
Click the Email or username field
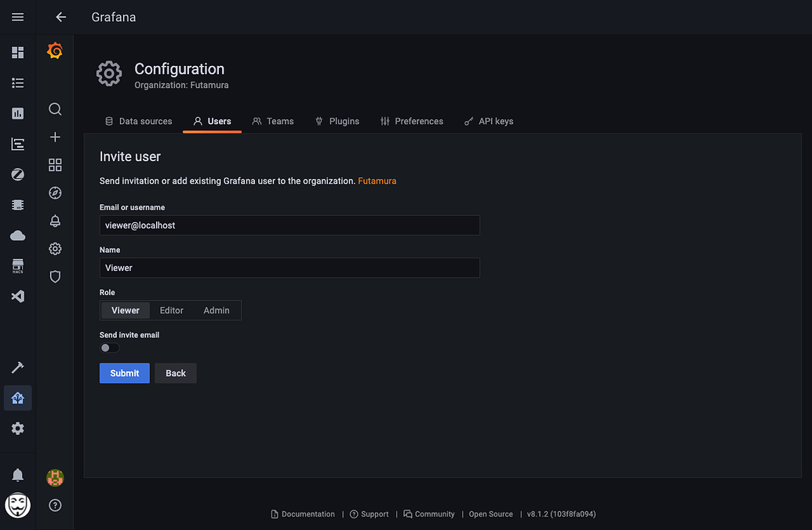tap(289, 225)
